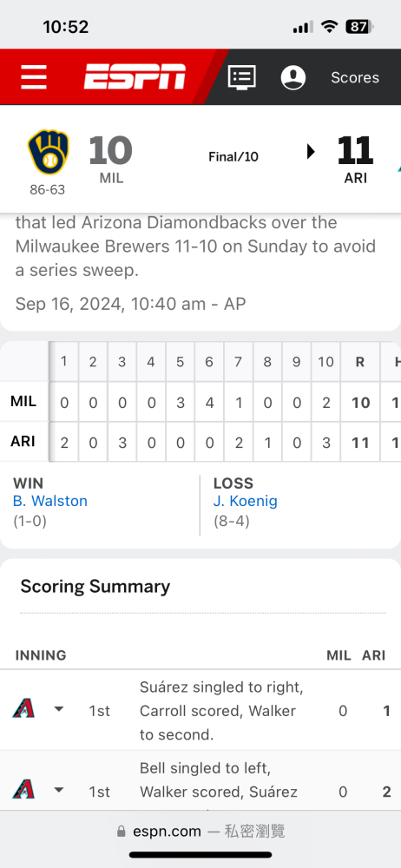Tap the espn.com address bar
401x868 pixels.
(200, 831)
